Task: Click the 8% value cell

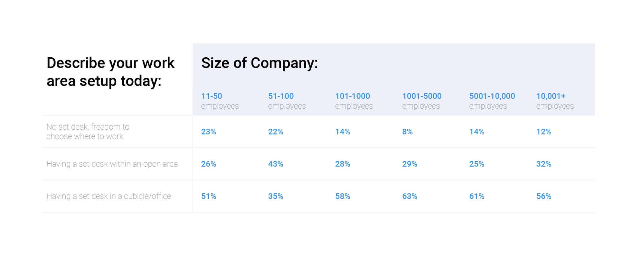Action: tap(407, 132)
